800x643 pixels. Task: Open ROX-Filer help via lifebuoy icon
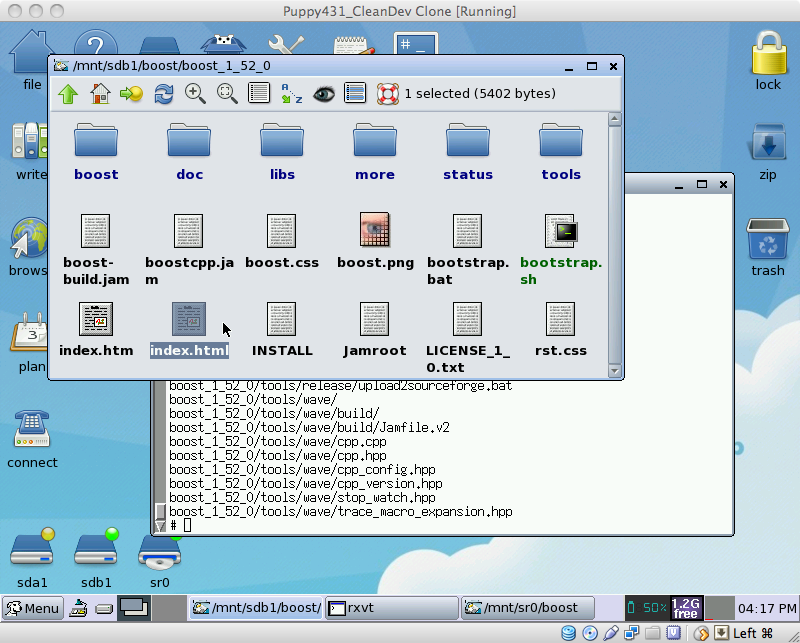pyautogui.click(x=387, y=94)
